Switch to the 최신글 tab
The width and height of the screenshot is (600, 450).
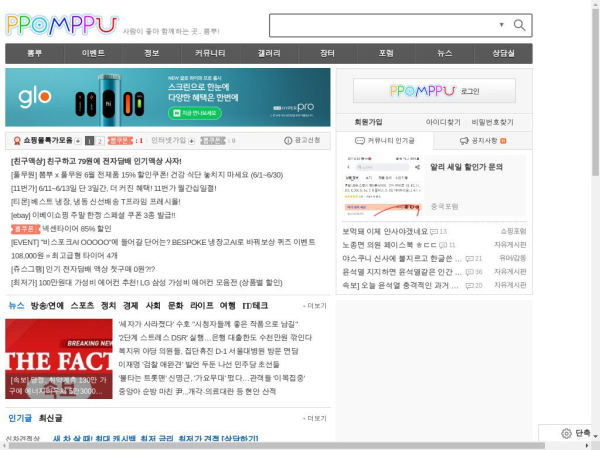pyautogui.click(x=51, y=418)
